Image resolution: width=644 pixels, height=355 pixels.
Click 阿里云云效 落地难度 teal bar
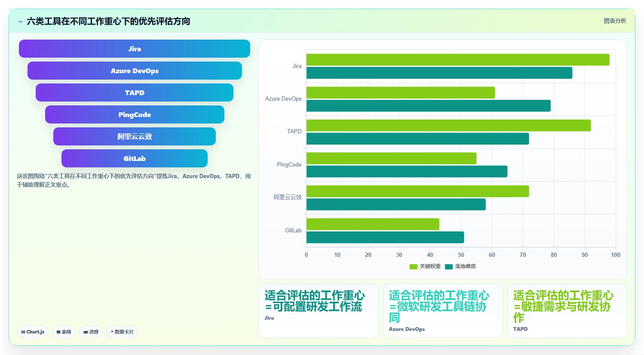[x=396, y=204]
